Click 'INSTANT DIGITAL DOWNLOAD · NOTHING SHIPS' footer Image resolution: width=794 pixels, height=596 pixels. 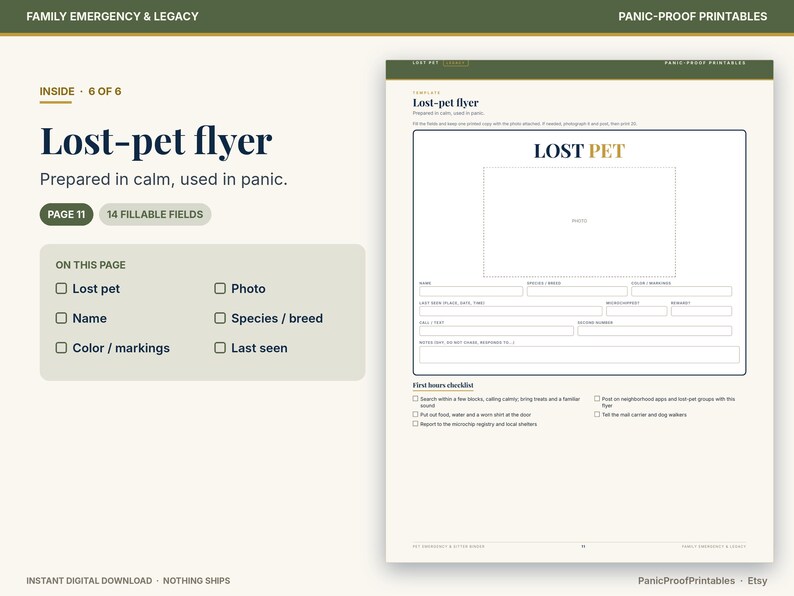128,581
